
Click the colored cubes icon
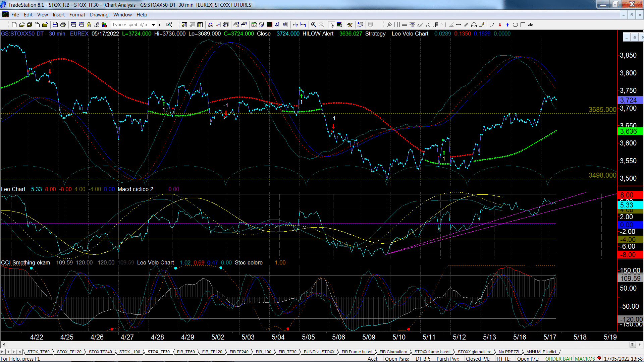104,25
